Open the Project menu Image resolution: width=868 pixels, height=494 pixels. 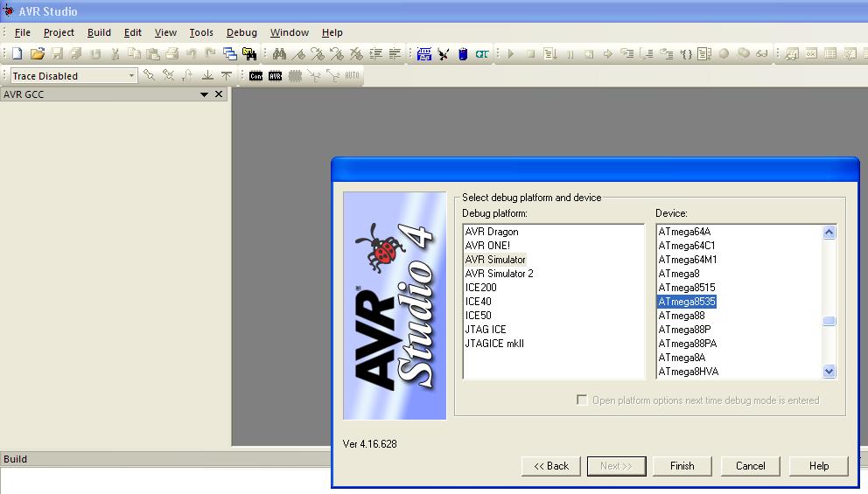[x=59, y=32]
